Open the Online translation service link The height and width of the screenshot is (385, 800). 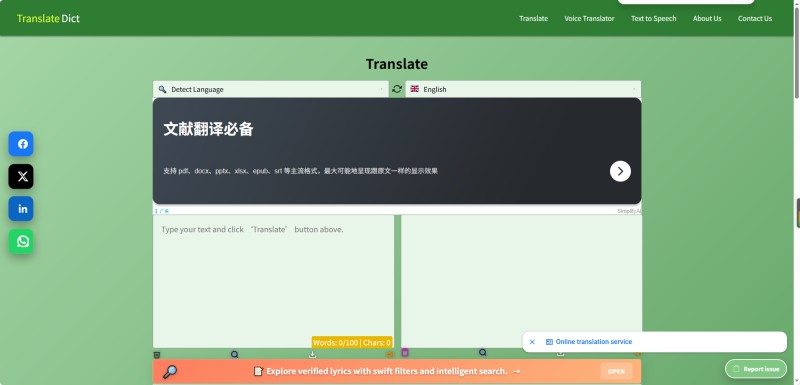tap(593, 342)
